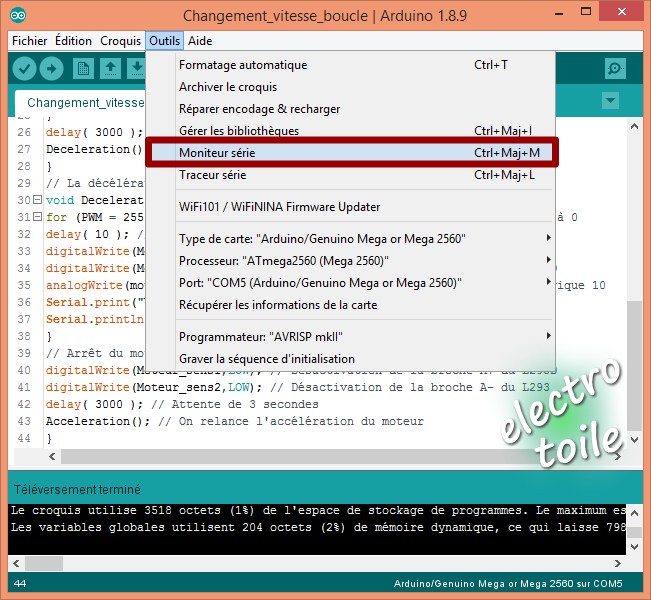
Task: Open the Édition menu
Action: pyautogui.click(x=73, y=41)
